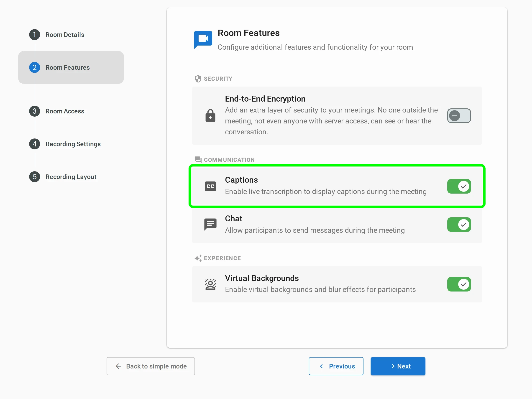
Task: Disable the Chat toggle
Action: click(x=459, y=225)
